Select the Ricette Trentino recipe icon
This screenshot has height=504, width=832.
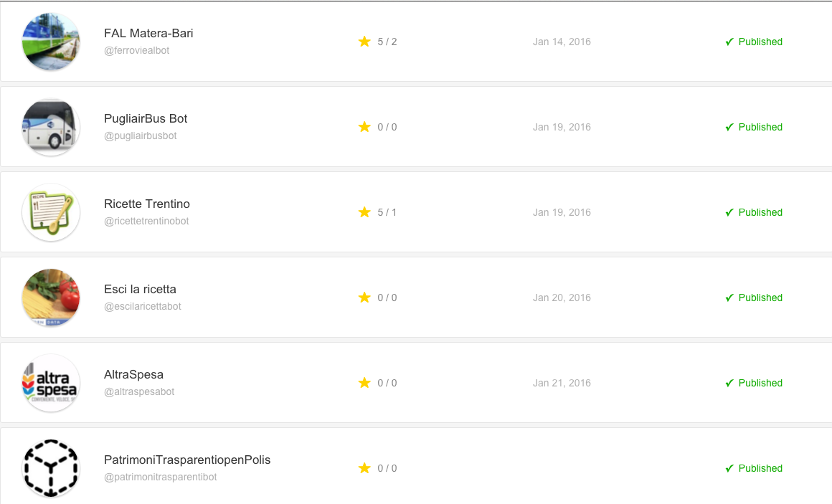(51, 212)
